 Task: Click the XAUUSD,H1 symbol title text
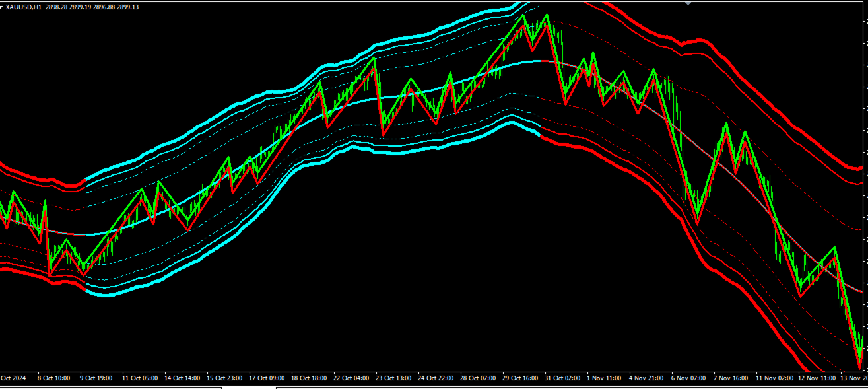(x=23, y=7)
